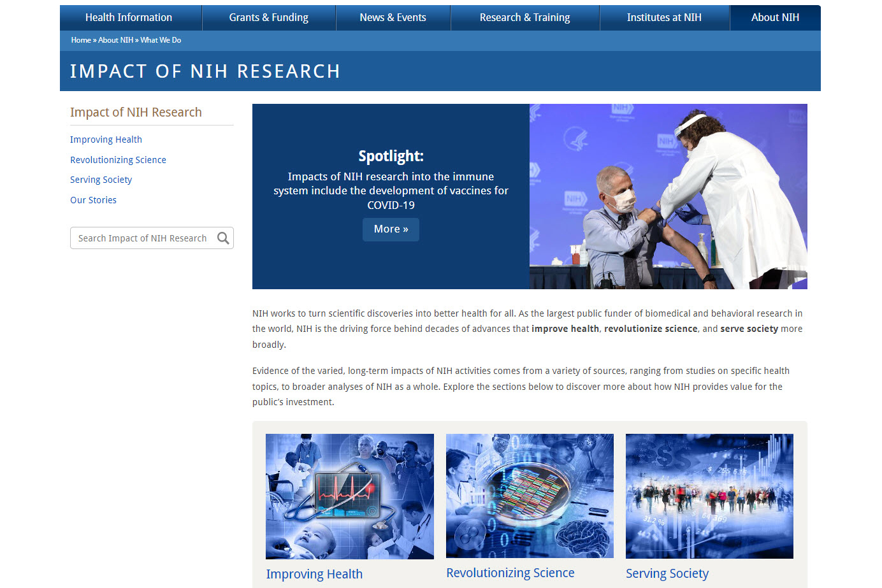Click the Spotlight vaccine photo
This screenshot has width=882, height=588.
[668, 196]
